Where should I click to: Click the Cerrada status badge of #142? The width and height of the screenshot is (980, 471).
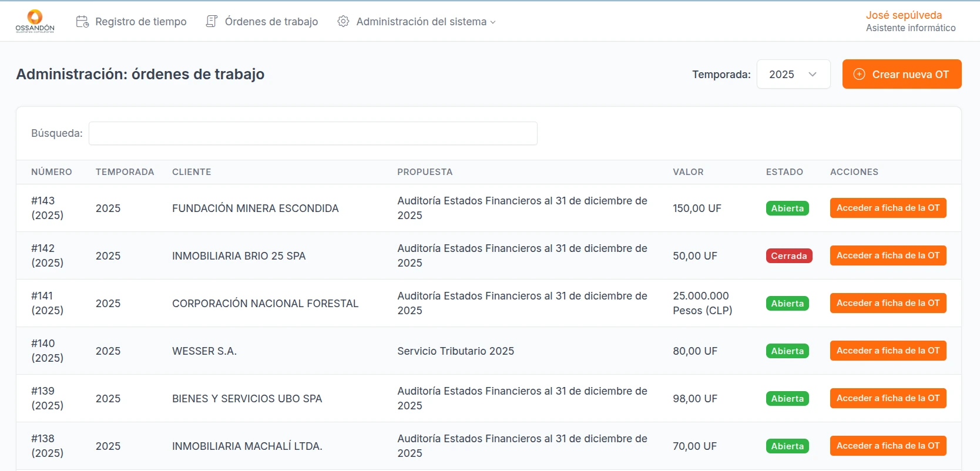click(789, 256)
